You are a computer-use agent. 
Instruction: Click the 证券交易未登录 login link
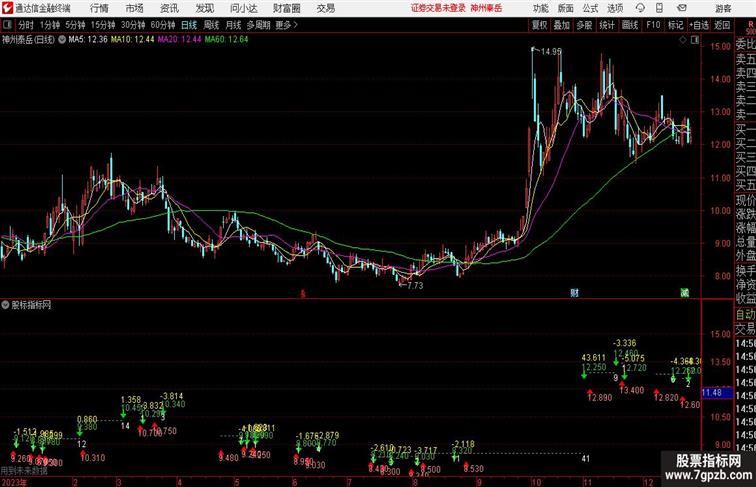pyautogui.click(x=438, y=8)
